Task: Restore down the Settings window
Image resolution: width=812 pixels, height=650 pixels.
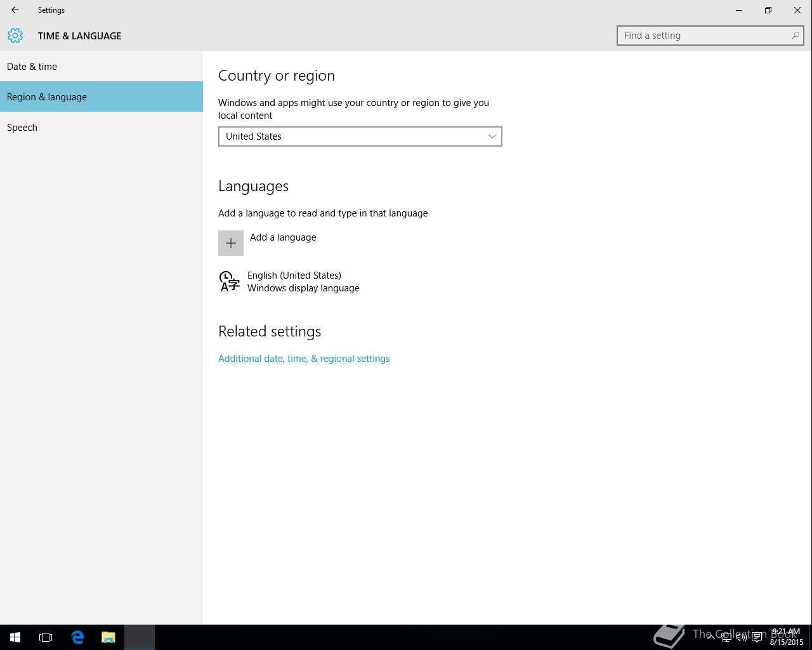Action: coord(768,10)
